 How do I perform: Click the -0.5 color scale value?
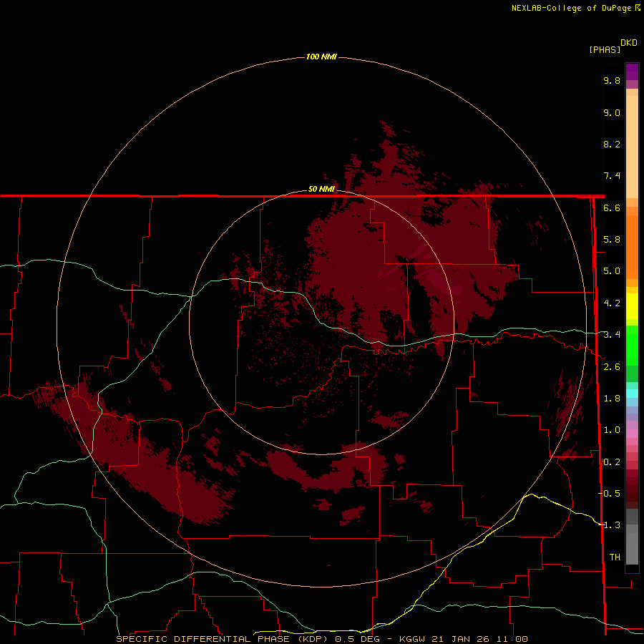tap(609, 494)
